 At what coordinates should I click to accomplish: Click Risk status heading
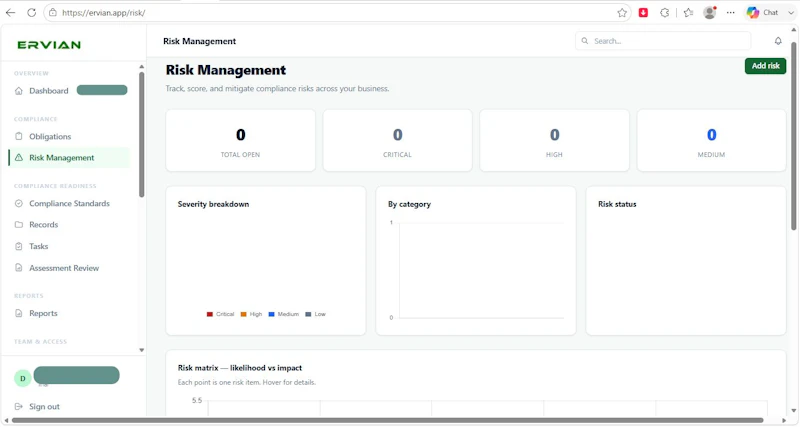click(617, 204)
